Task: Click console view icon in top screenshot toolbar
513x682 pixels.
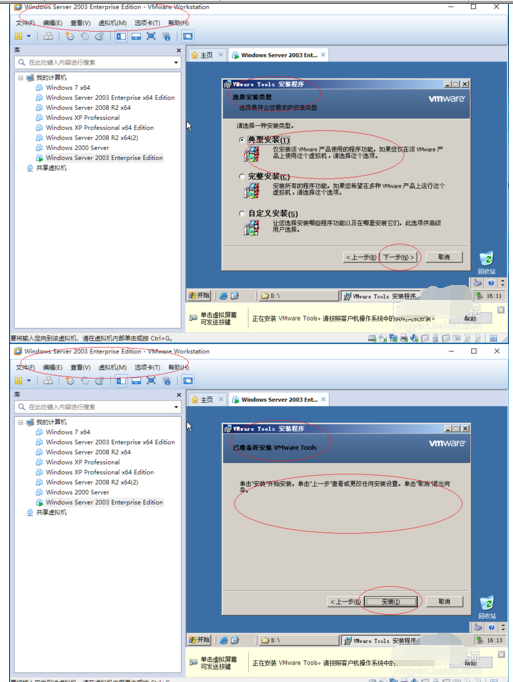Action: coord(188,37)
